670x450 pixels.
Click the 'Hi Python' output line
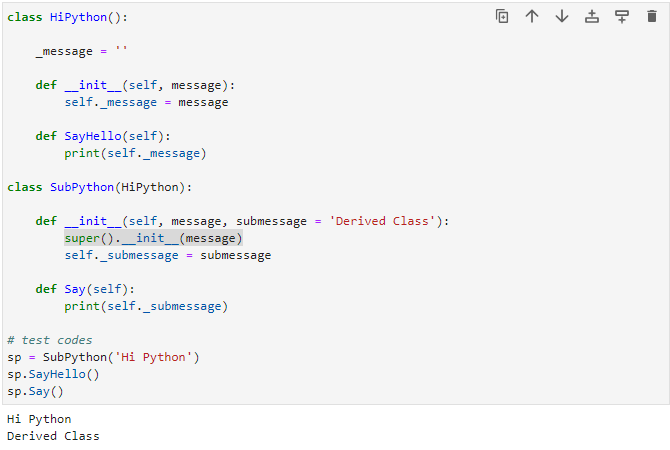(x=39, y=419)
